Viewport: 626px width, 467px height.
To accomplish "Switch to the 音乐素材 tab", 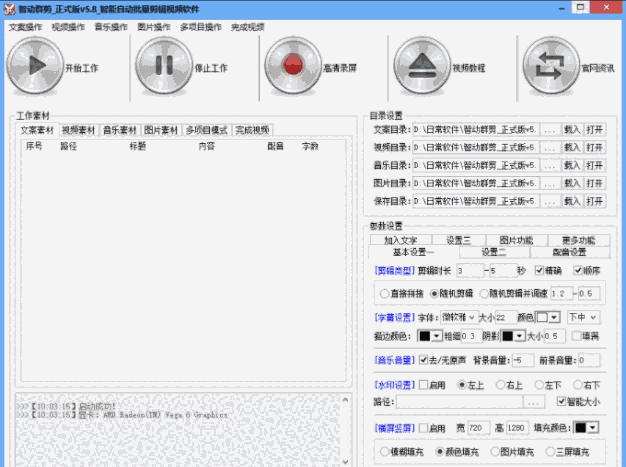I will pos(120,130).
